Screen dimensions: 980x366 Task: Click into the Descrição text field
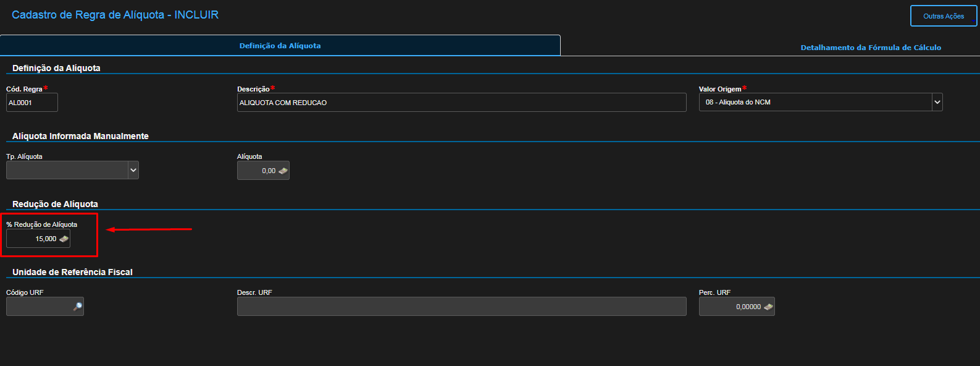tap(461, 103)
